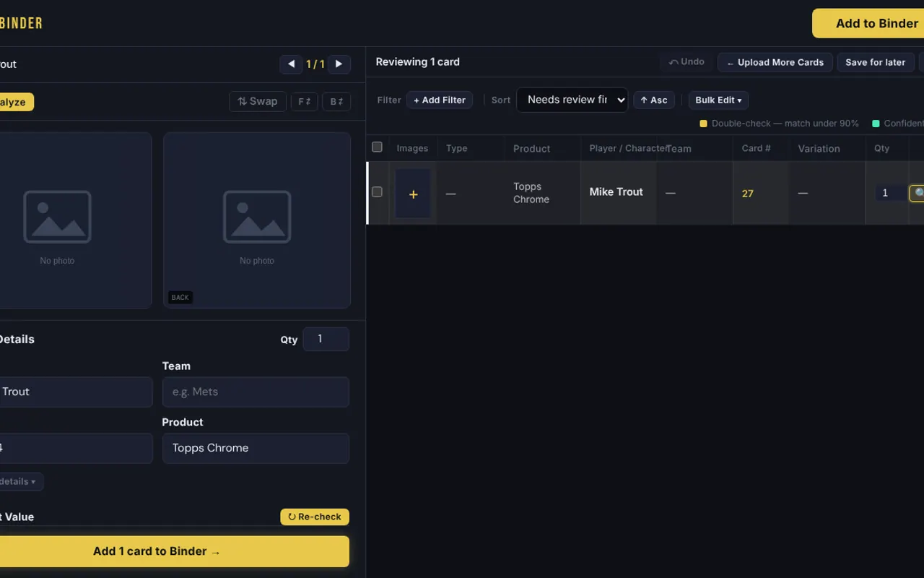Viewport: 924px width, 578px height.
Task: Toggle the Asc sort direction button
Action: tap(654, 100)
